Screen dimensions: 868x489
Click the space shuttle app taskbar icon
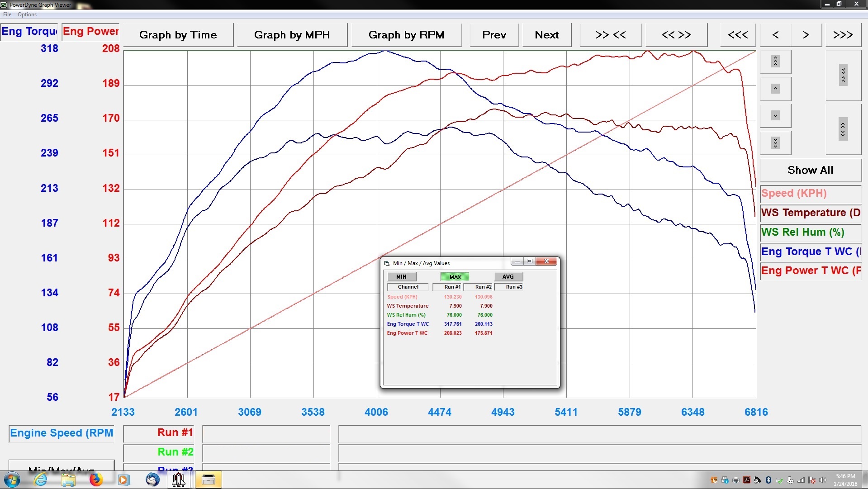tap(179, 480)
